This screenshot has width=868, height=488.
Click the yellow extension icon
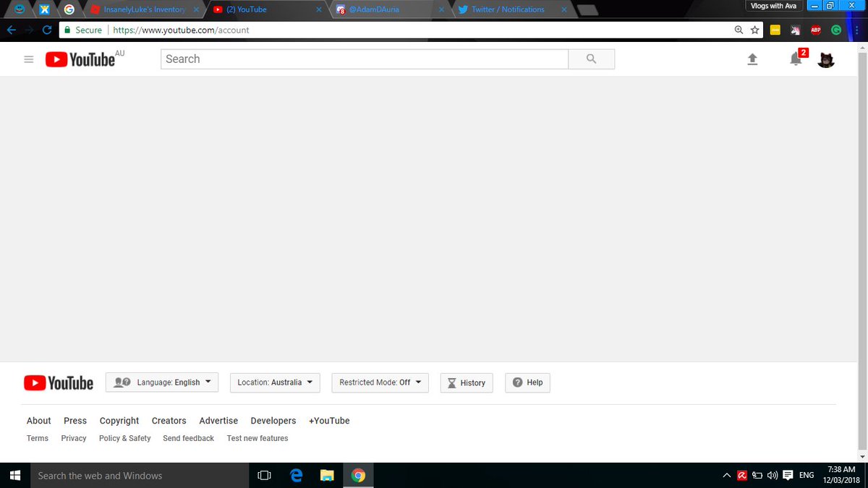775,30
